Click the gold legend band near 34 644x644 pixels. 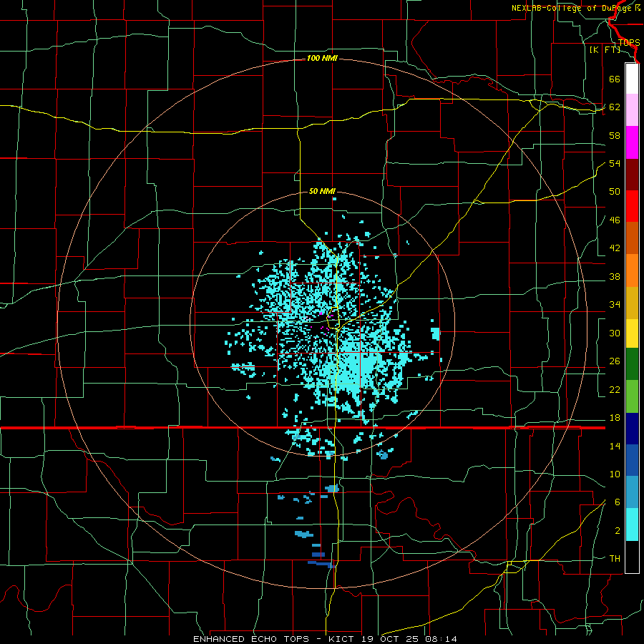click(632, 303)
